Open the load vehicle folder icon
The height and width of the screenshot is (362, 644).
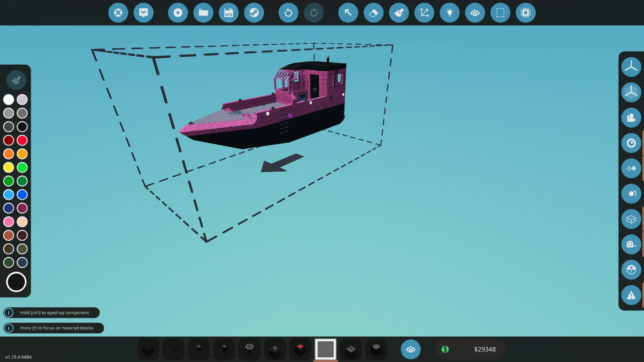click(x=203, y=13)
